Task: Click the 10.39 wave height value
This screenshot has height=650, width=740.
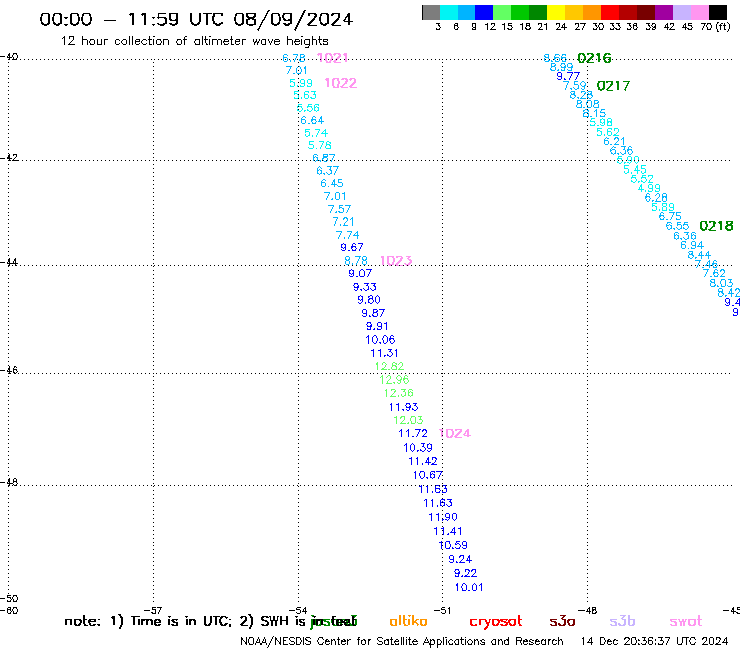Action: [x=418, y=447]
